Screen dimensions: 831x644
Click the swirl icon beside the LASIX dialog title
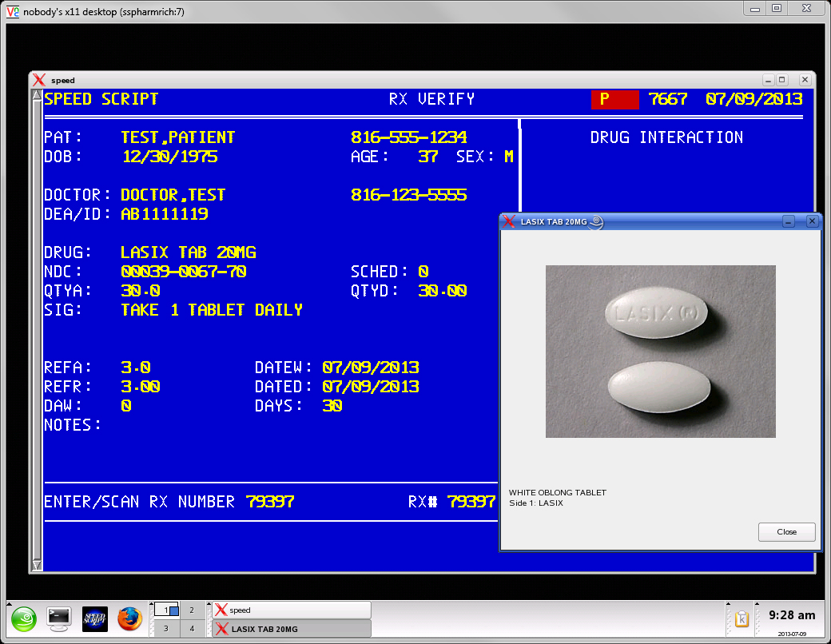tap(597, 221)
